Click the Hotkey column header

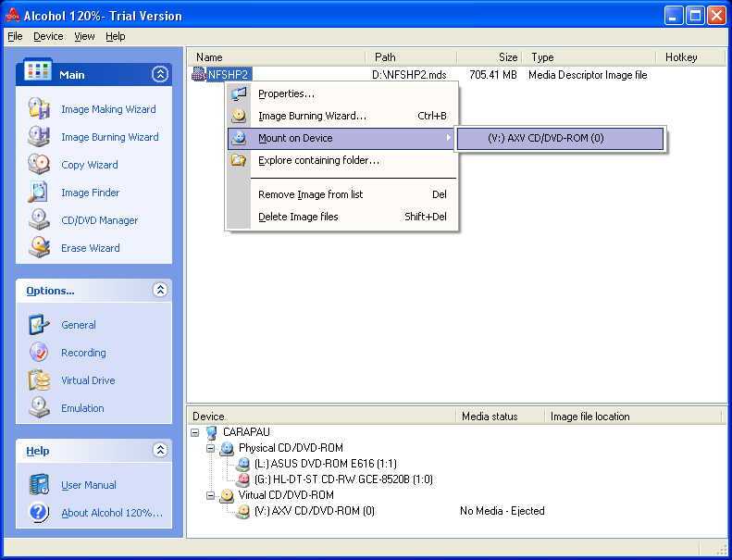tap(690, 57)
